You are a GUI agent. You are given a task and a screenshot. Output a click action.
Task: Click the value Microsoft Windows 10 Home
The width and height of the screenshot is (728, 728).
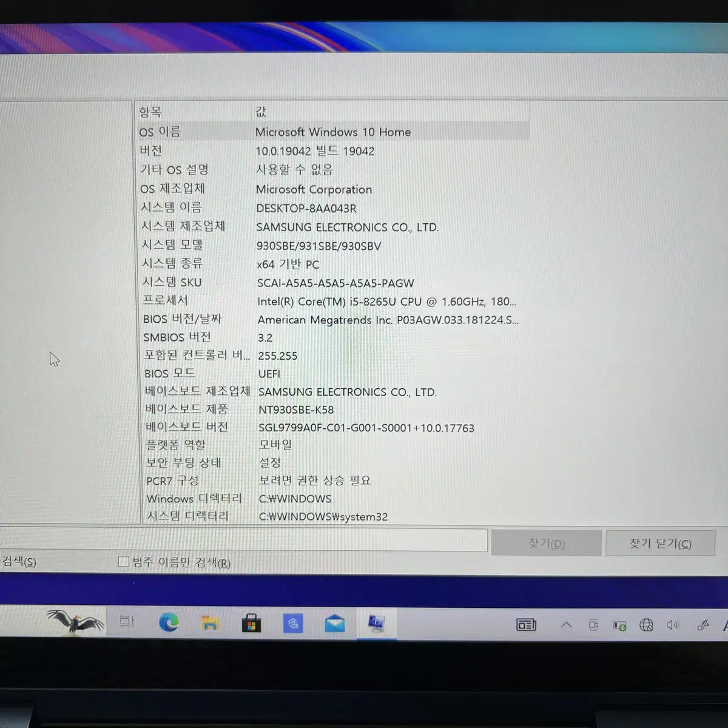point(333,132)
